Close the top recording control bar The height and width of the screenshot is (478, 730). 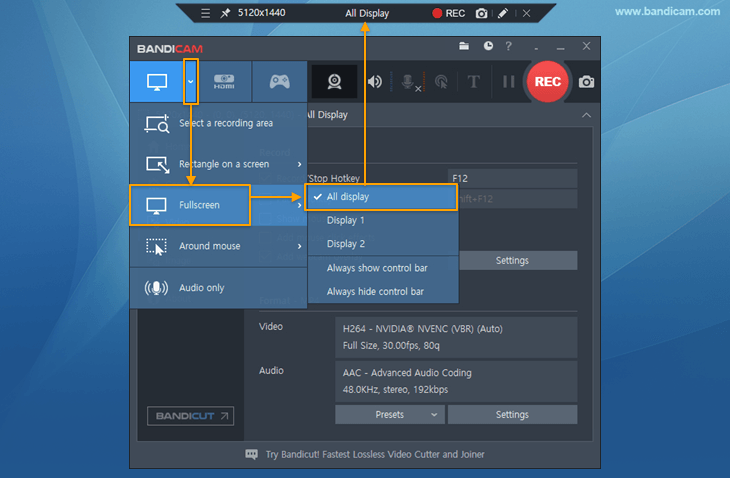527,13
